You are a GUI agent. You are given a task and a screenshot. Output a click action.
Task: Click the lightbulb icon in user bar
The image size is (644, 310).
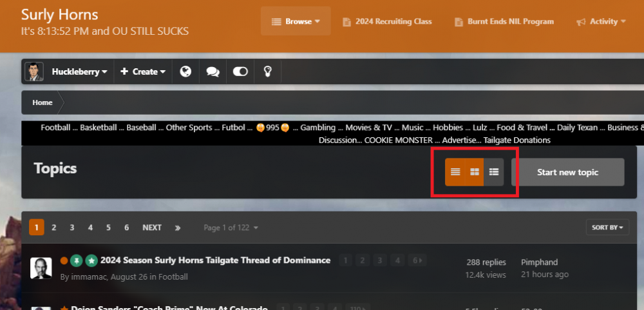tap(267, 72)
